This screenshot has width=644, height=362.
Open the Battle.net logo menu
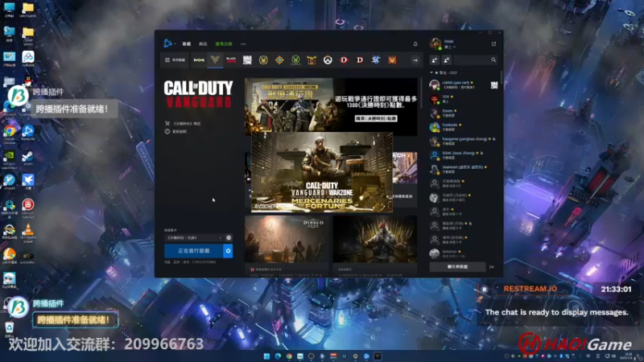[168, 43]
